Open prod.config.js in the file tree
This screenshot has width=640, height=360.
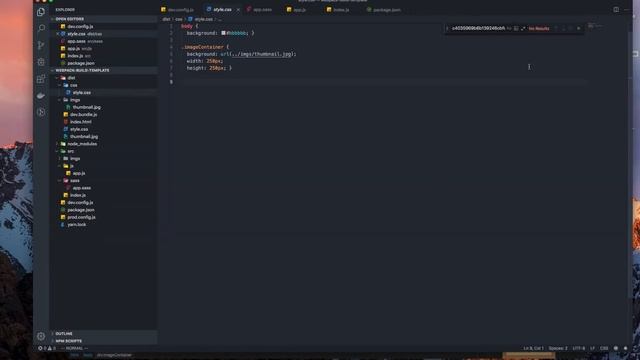tap(104, 218)
